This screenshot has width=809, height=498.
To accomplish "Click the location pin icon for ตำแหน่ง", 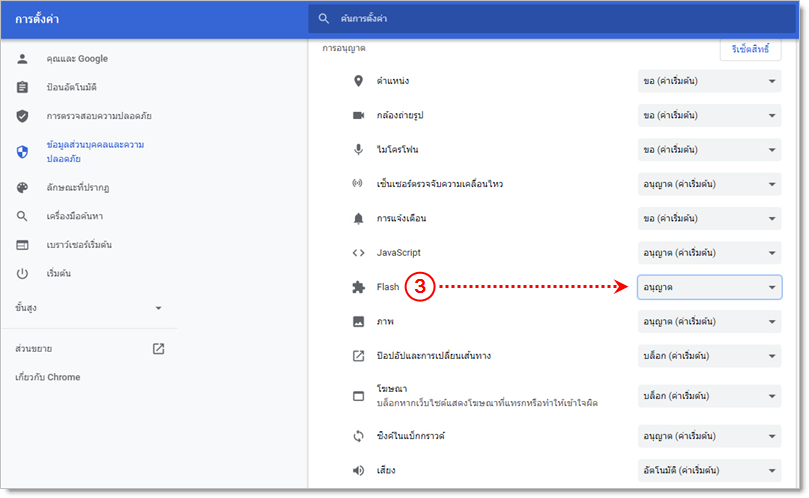I will [358, 81].
